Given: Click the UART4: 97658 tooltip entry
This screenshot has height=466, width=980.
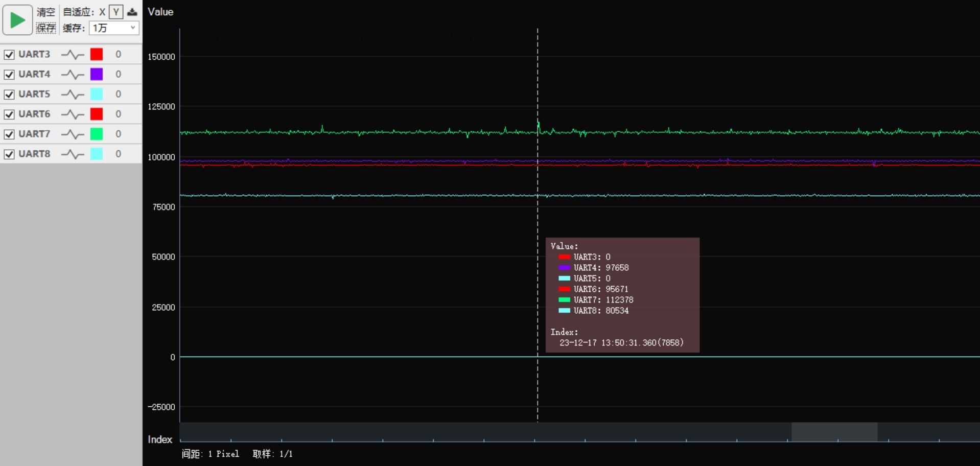Looking at the screenshot, I should pyautogui.click(x=594, y=268).
